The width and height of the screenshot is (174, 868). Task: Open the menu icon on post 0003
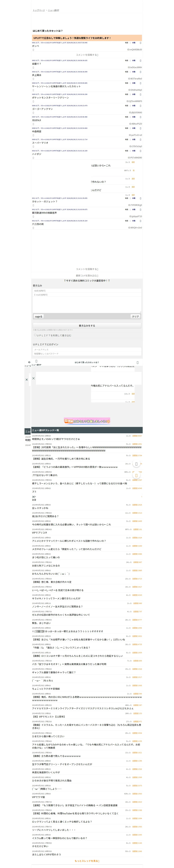pos(141,72)
